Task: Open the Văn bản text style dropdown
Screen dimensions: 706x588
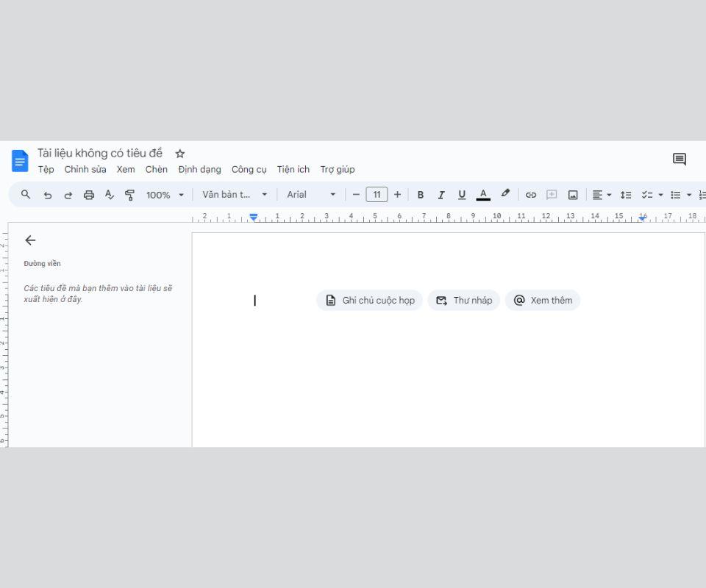Action: 235,195
